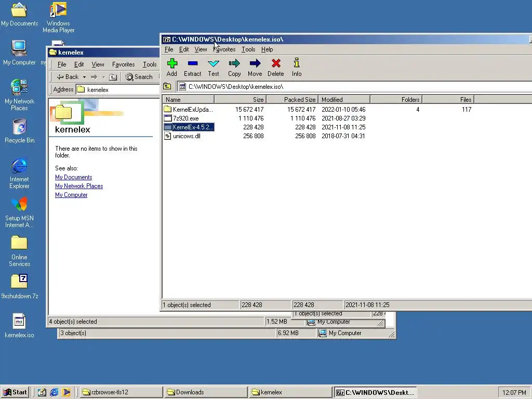Follow the My Network Places link
This screenshot has width=532, height=399.
[79, 186]
